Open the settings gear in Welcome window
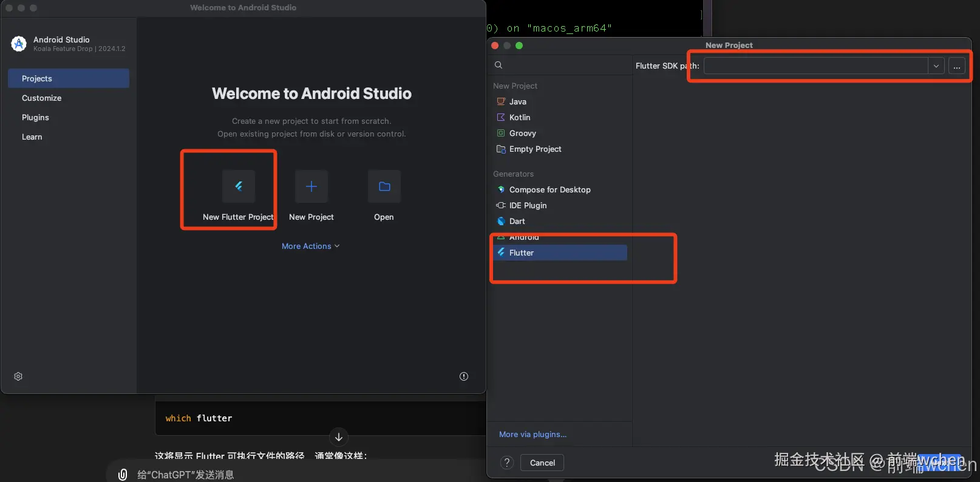 tap(18, 376)
